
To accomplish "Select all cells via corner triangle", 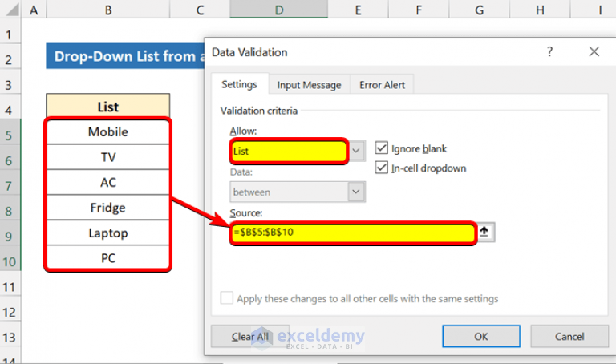I will [10, 10].
